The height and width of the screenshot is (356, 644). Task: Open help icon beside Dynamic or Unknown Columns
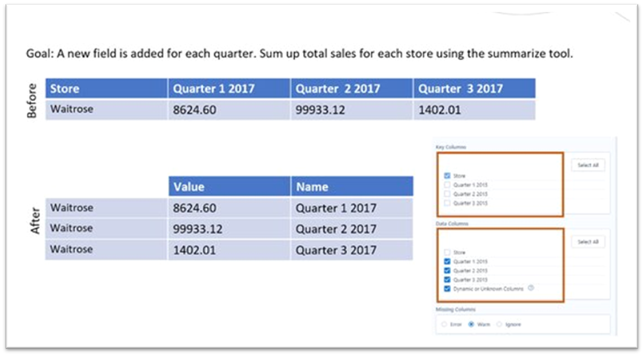point(531,288)
